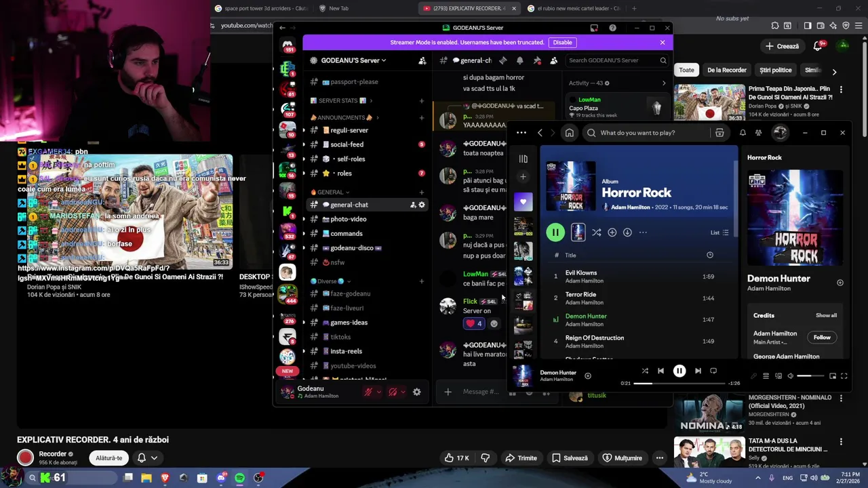Image resolution: width=868 pixels, height=488 pixels.
Task: Mute Spotify with the volume speaker icon
Action: 790,376
